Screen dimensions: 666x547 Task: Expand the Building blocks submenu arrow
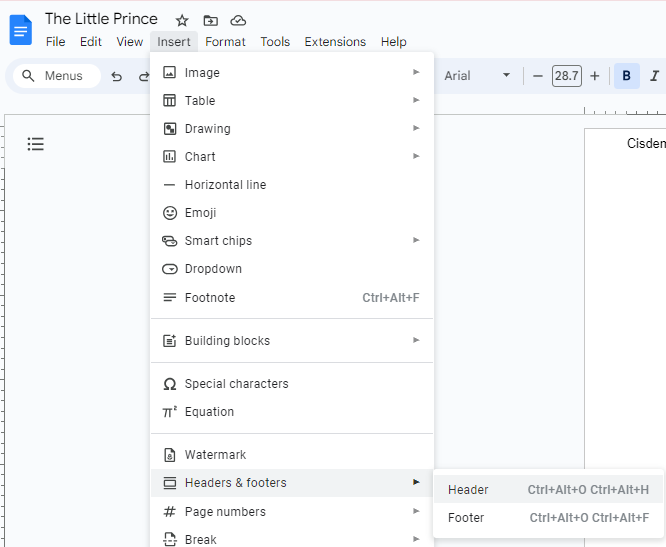pyautogui.click(x=416, y=340)
